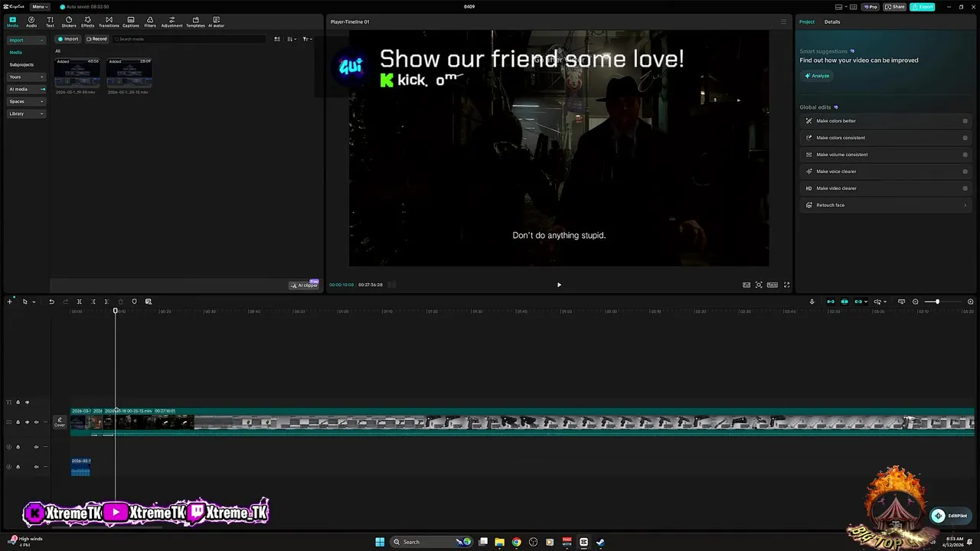
Task: Open the AI avatar panel
Action: click(x=216, y=21)
